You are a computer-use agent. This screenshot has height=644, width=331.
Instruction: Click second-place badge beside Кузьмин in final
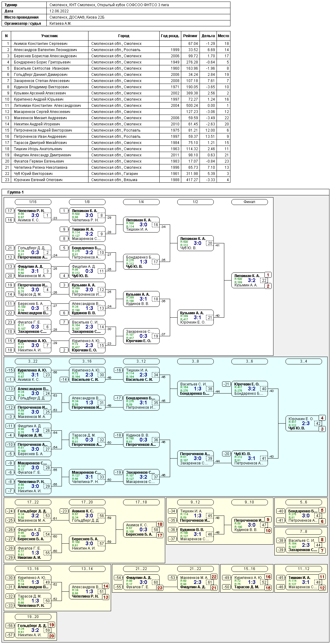(x=268, y=286)
